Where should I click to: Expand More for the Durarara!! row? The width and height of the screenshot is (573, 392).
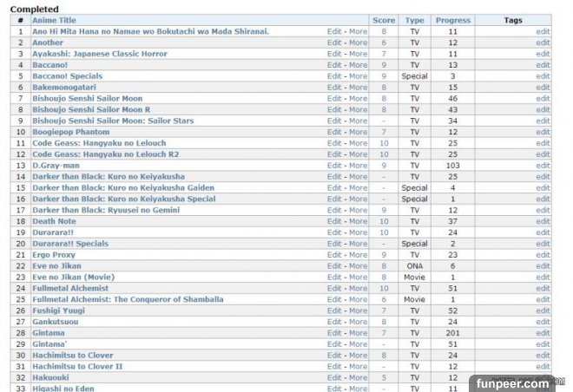358,232
